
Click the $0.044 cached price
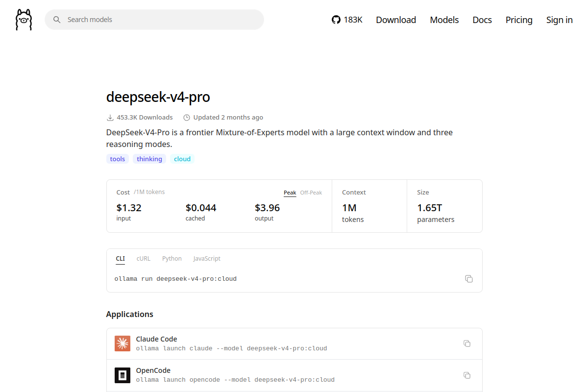click(x=201, y=208)
